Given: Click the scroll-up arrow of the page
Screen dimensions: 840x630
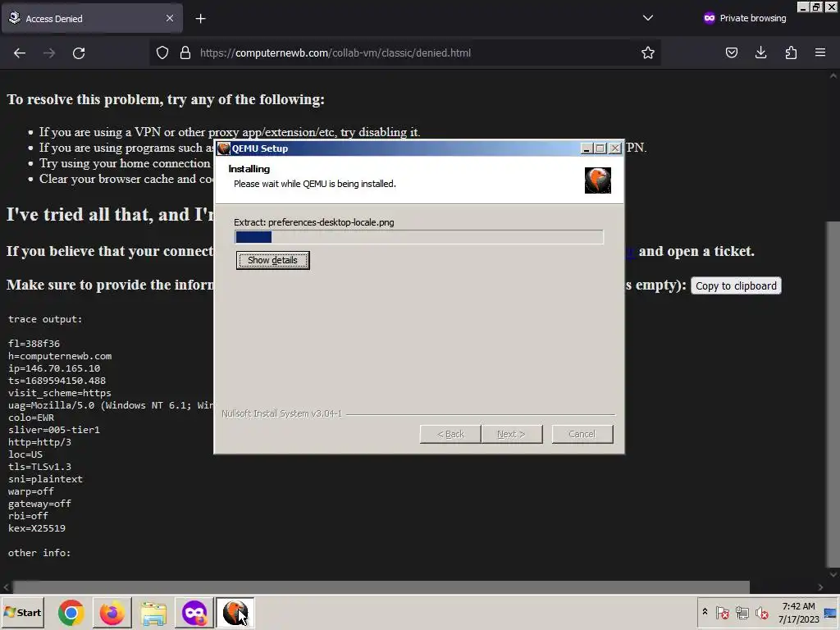Looking at the screenshot, I should pos(833,76).
